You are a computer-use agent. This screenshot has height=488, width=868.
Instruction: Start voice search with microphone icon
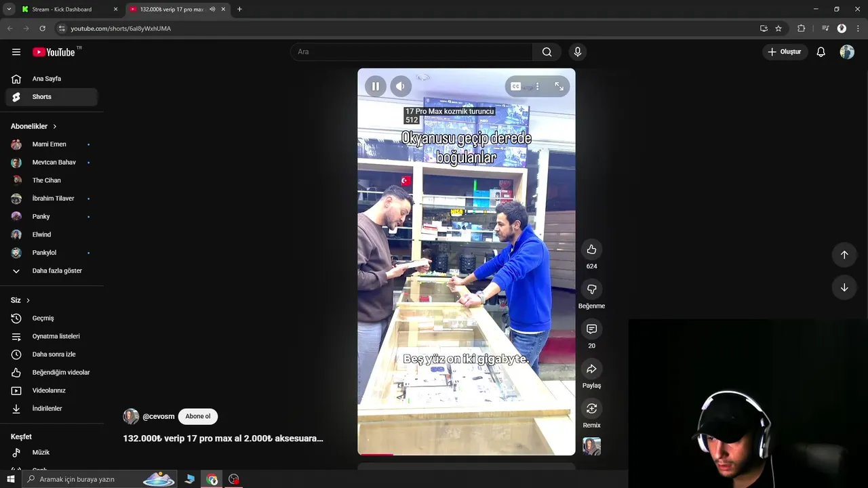click(578, 52)
